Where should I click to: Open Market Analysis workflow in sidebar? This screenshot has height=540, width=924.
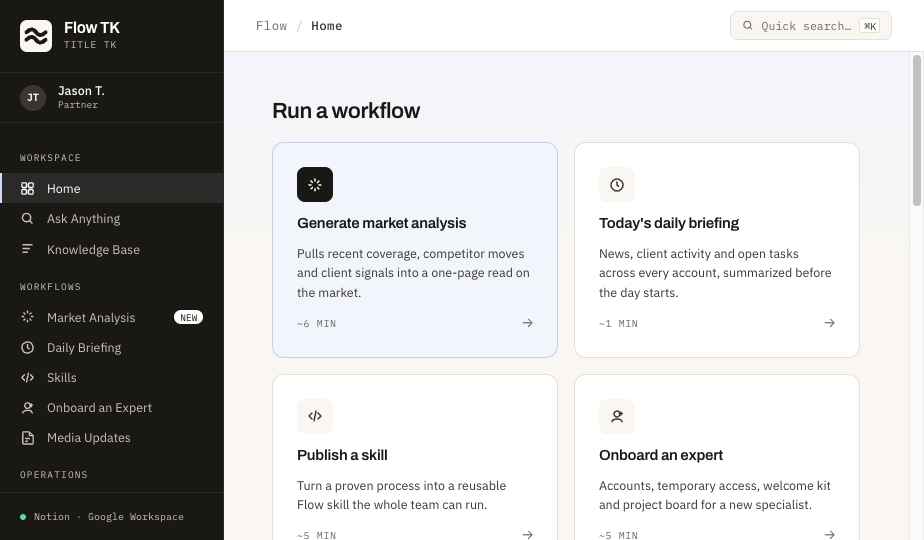coord(112,317)
